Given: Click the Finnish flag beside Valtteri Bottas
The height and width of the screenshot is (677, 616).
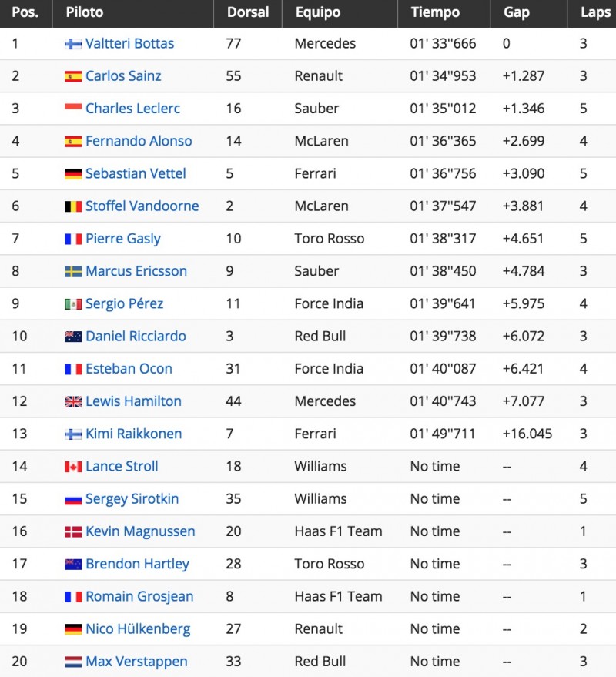Looking at the screenshot, I should coord(73,44).
